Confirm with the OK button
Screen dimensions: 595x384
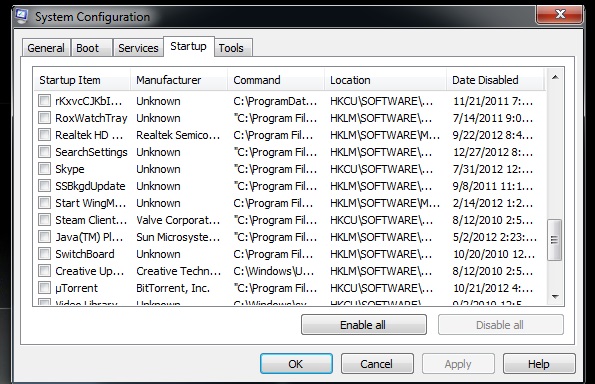(x=296, y=364)
